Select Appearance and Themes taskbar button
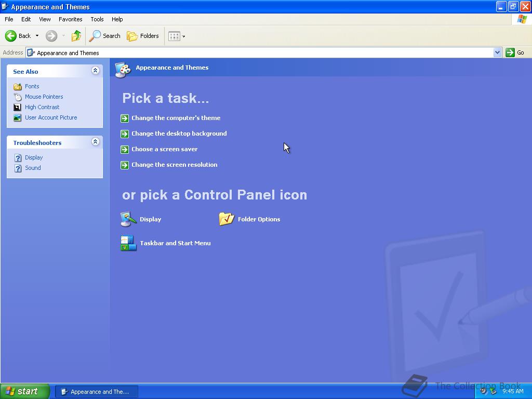The image size is (532, 399). click(x=97, y=392)
